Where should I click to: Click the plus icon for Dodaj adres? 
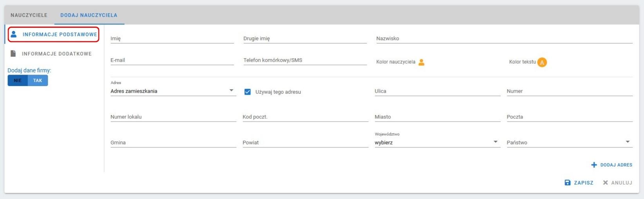point(594,165)
